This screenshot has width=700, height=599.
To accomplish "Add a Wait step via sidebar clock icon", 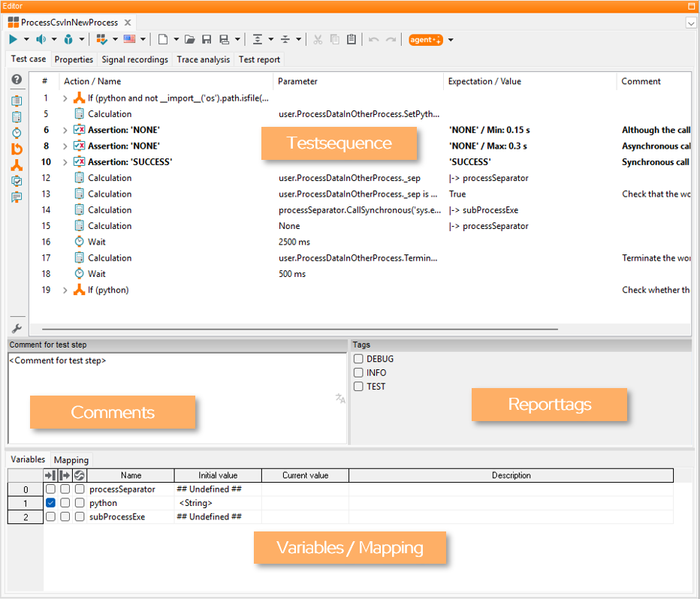I will coord(17,132).
